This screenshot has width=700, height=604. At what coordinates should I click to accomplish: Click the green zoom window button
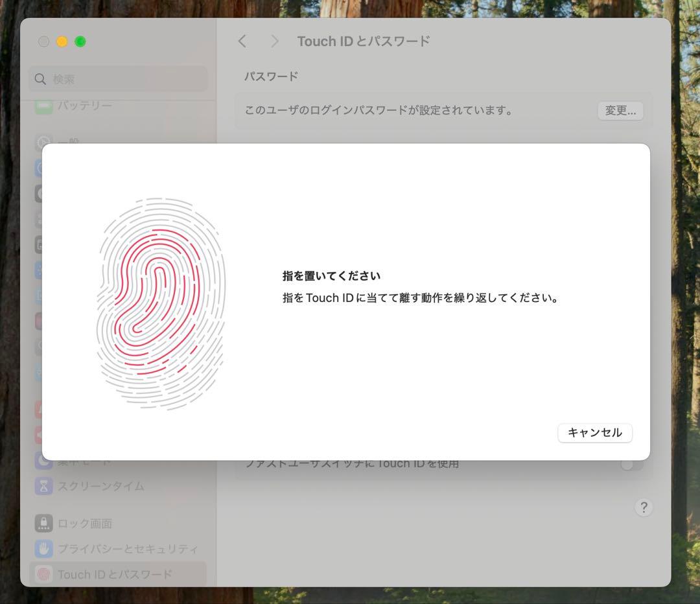[80, 41]
